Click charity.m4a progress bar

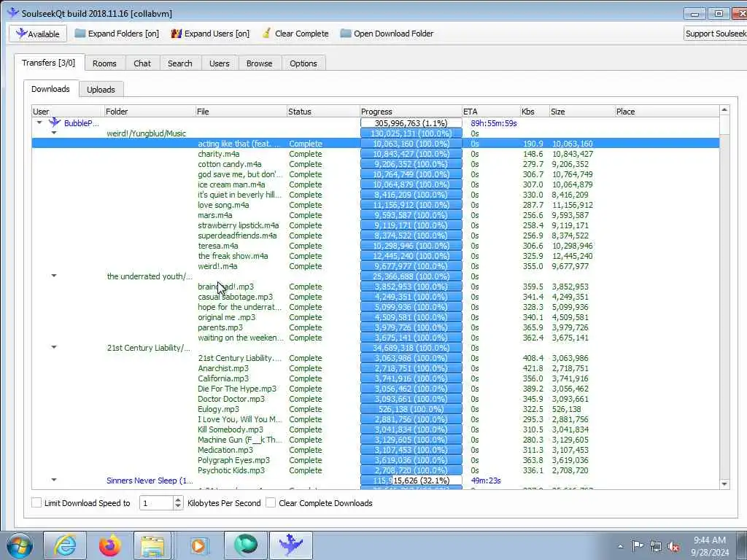411,154
